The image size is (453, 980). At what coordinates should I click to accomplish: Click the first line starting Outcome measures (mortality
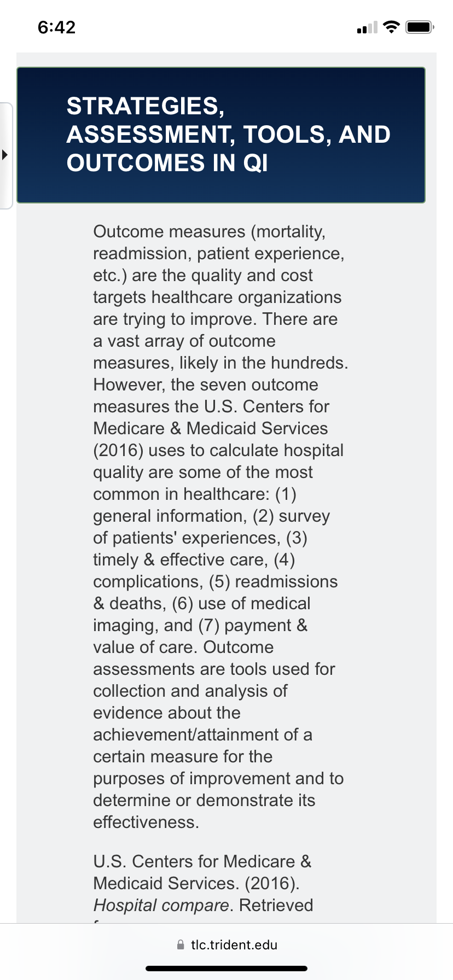click(x=210, y=231)
